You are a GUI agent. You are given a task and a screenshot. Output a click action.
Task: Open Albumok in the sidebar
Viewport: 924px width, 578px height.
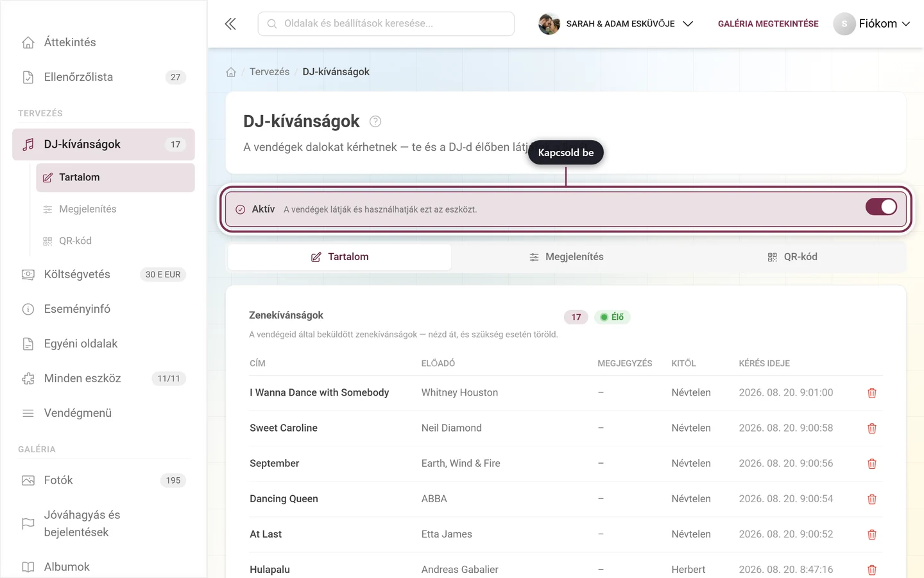pos(103,567)
